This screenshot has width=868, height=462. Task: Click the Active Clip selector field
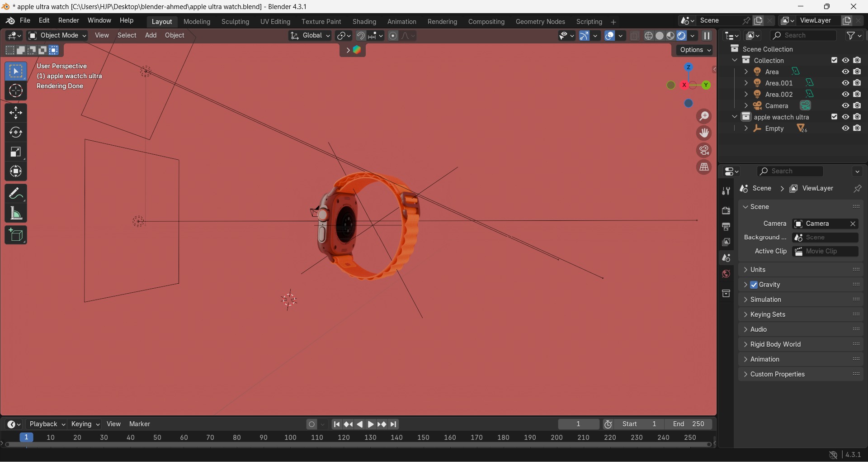coord(826,252)
